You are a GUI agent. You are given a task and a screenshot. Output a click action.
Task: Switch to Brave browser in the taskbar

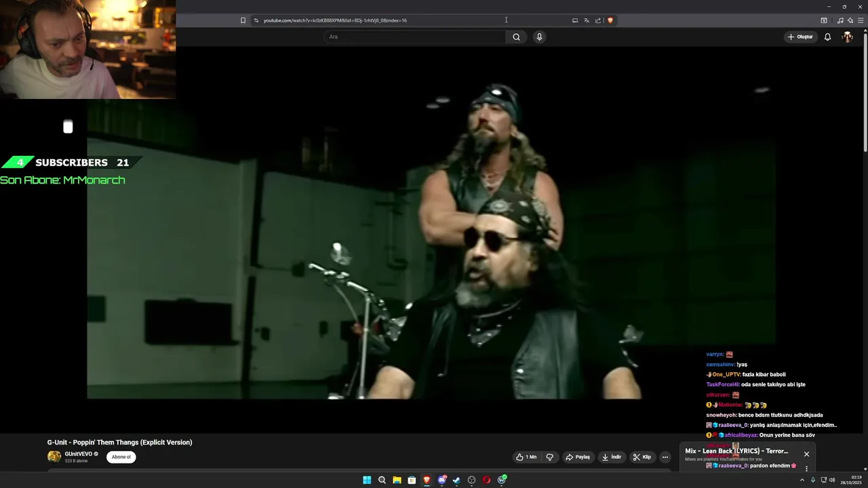[427, 480]
